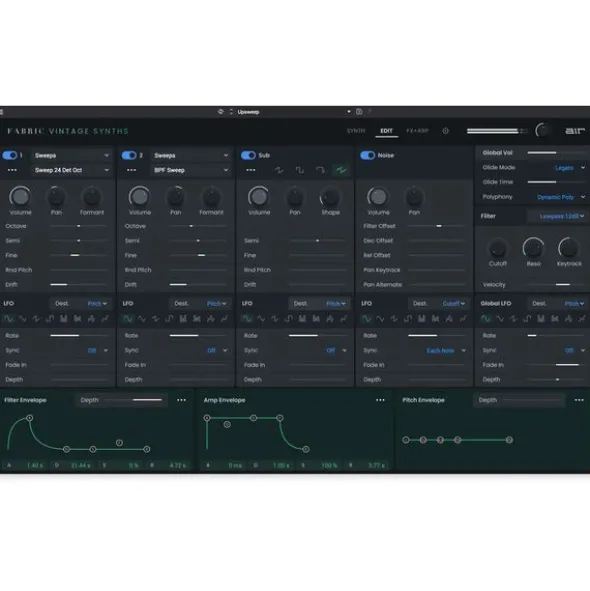Select sine shape in Noise LFO
This screenshot has width=590, height=591.
tap(366, 319)
